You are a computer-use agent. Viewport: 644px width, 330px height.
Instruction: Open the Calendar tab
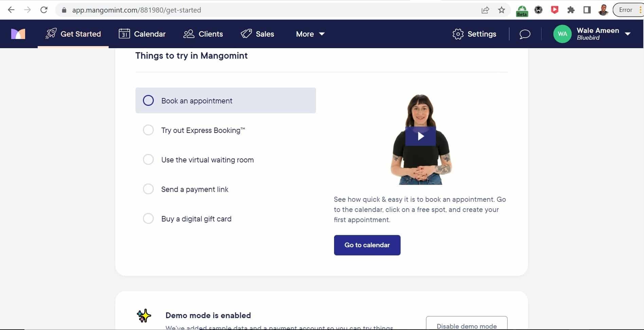click(142, 34)
